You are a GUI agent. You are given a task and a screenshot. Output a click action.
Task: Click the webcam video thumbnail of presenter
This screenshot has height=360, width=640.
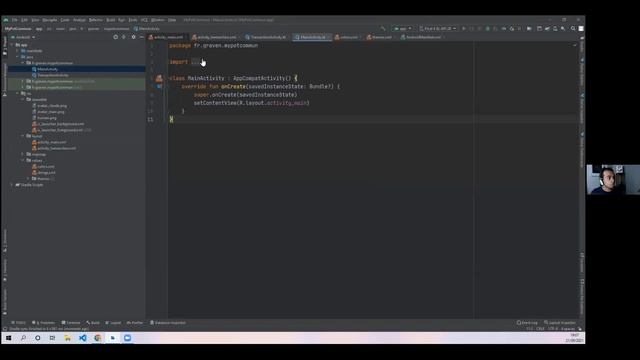[x=613, y=180]
